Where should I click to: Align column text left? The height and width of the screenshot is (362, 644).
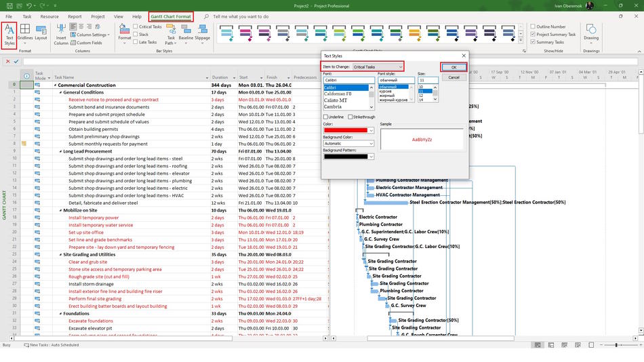(x=73, y=26)
